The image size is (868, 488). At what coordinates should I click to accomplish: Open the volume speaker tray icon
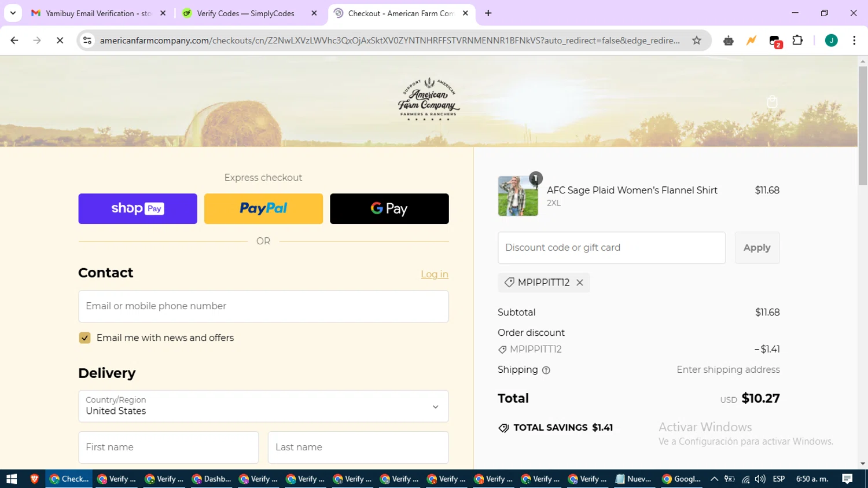tap(760, 479)
